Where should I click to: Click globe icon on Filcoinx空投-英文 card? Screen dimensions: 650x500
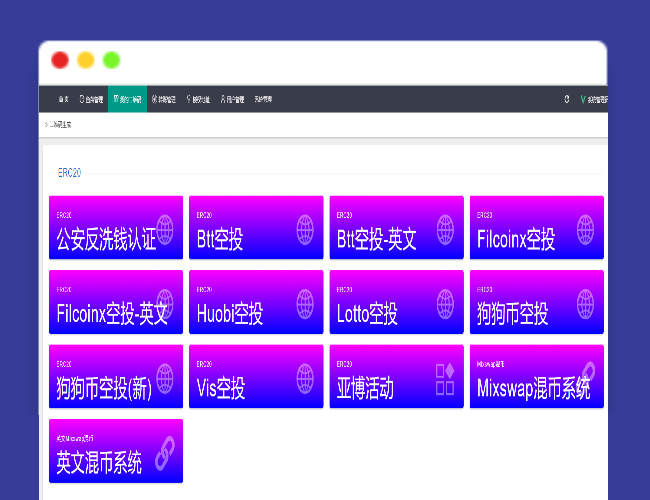[x=165, y=303]
